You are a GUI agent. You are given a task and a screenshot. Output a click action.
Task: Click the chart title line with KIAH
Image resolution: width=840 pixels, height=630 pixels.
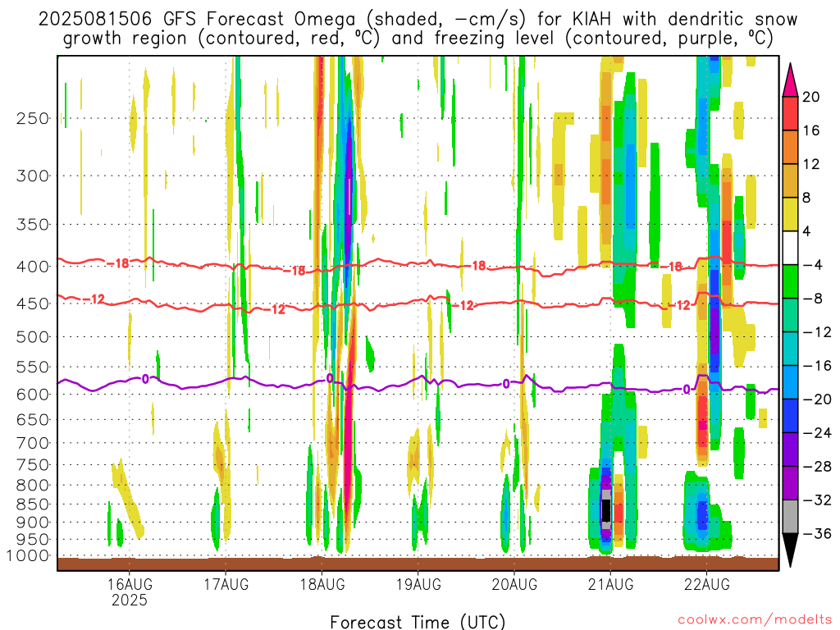tap(418, 20)
